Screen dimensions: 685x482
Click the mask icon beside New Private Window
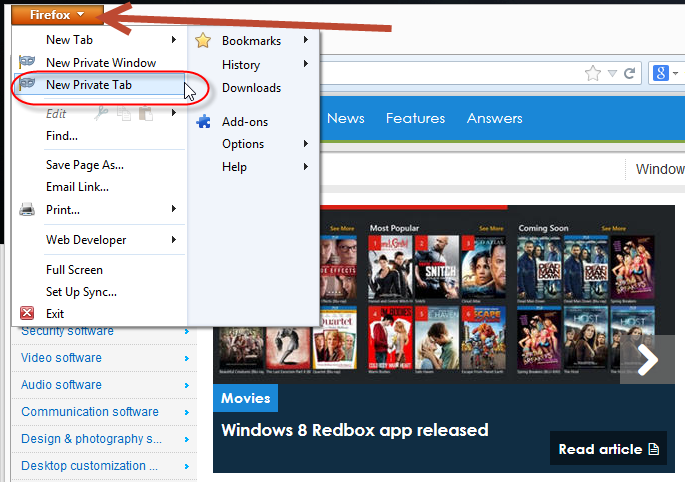click(x=28, y=63)
